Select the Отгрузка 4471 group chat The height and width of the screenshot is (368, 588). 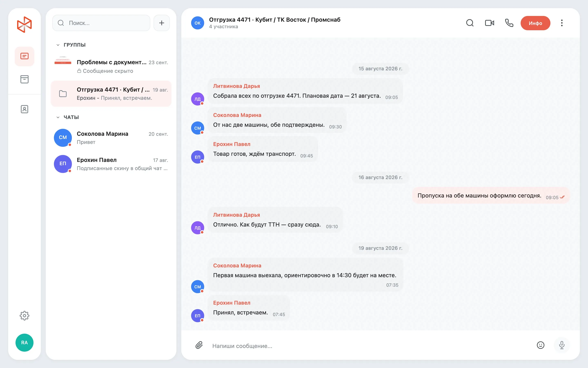click(111, 94)
